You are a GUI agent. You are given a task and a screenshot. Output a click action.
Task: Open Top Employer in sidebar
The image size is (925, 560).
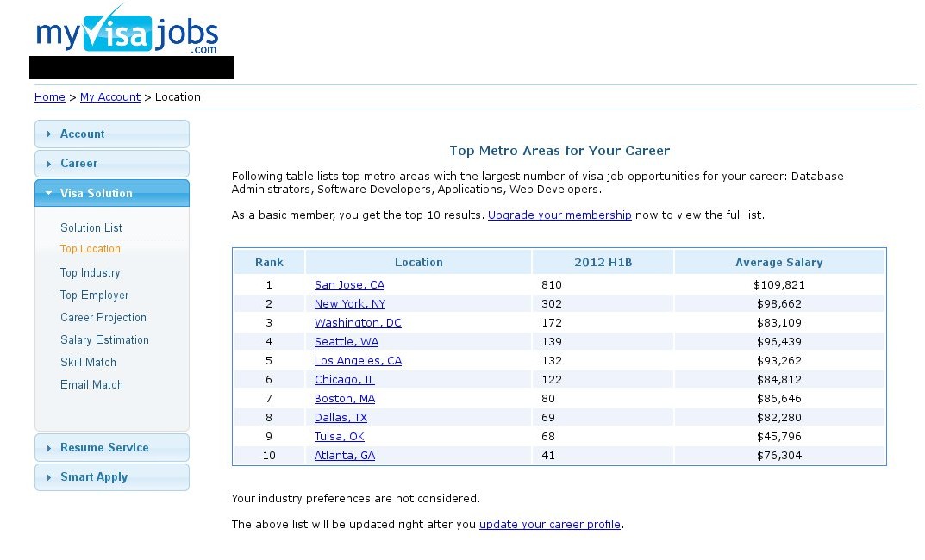pyautogui.click(x=94, y=296)
